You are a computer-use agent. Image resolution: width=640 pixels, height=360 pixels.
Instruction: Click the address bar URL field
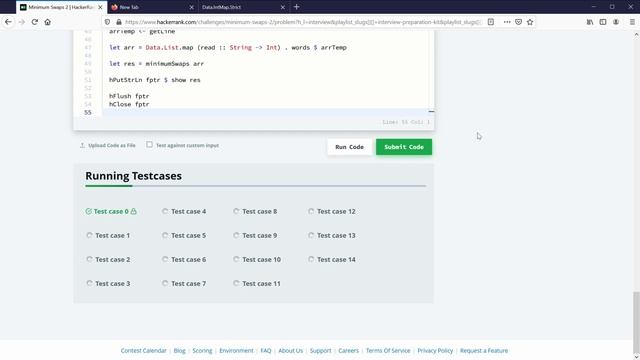coord(303,22)
